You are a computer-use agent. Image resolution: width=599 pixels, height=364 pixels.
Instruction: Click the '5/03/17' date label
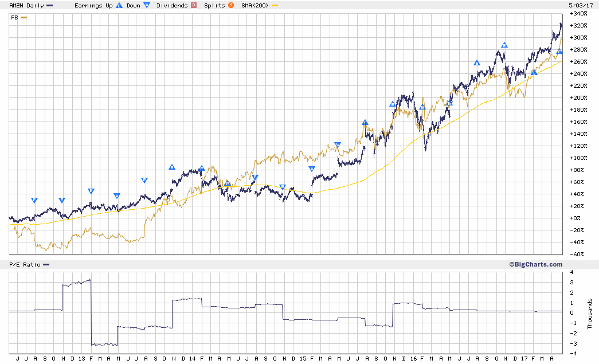581,5
